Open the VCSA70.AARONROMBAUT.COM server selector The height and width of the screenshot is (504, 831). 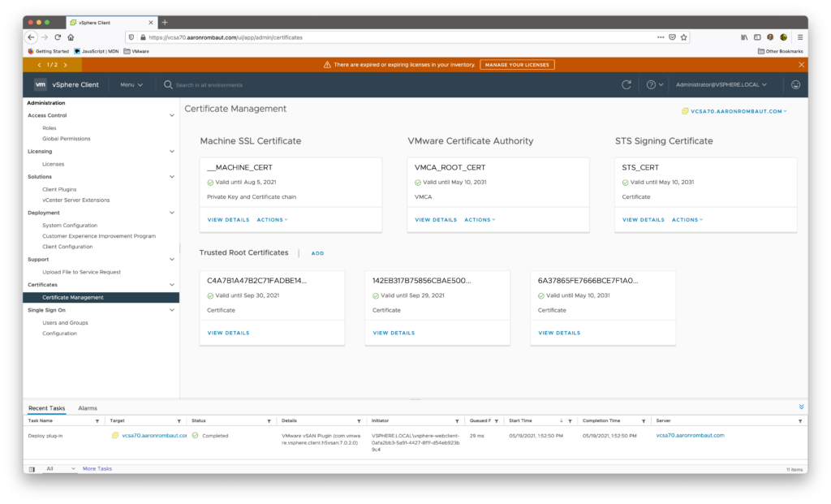click(734, 111)
